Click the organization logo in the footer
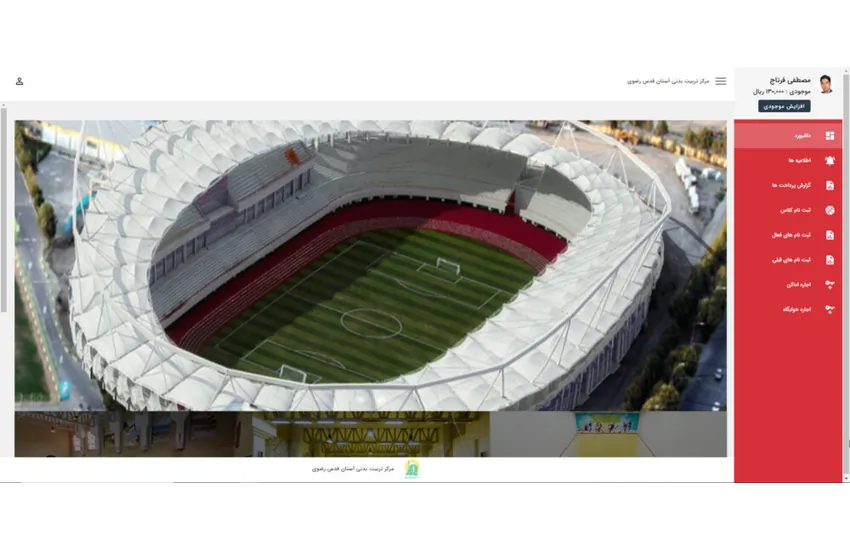Screen dimensions: 850x550 click(x=412, y=468)
